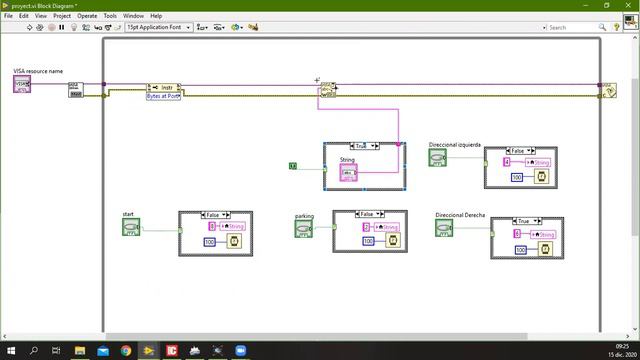Open the File menu
The height and width of the screenshot is (360, 640).
click(x=8, y=16)
